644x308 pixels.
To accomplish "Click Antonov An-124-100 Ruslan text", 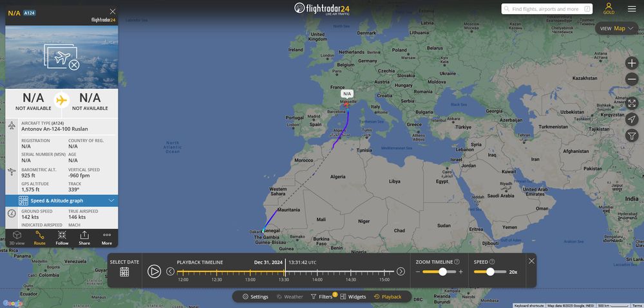I will click(x=55, y=129).
